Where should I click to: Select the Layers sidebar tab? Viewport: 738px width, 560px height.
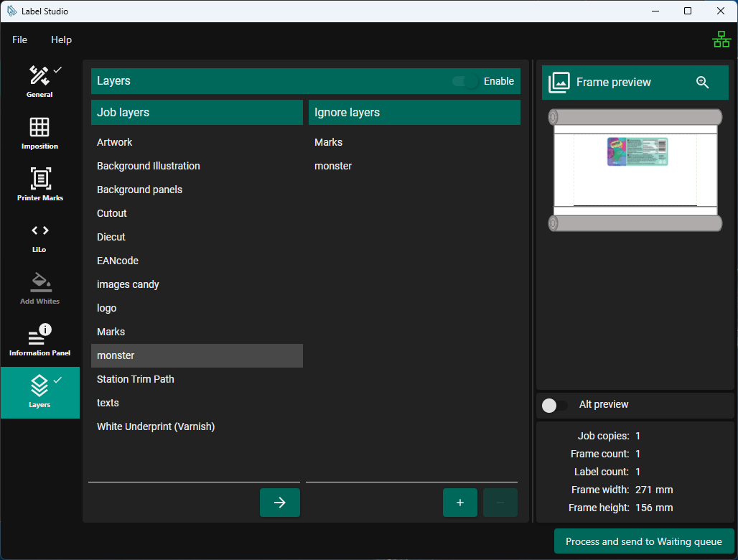point(39,392)
